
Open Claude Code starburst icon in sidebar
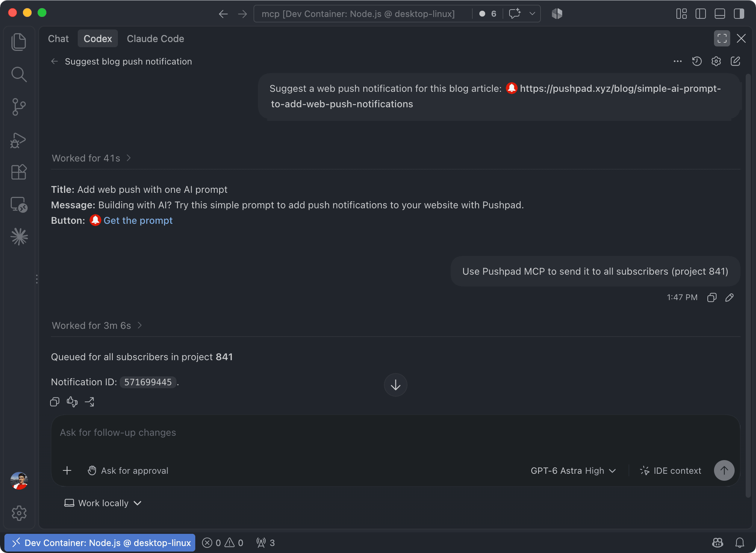[x=19, y=237]
